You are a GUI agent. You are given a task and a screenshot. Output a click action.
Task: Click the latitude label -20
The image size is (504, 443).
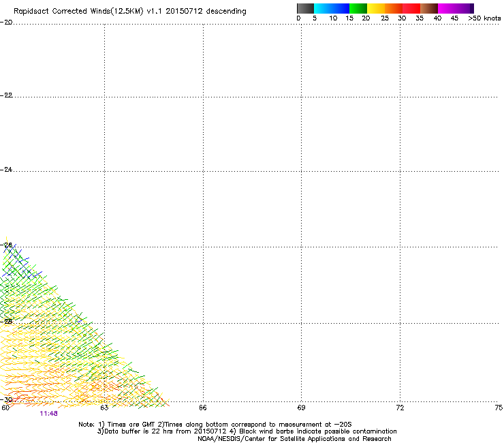coord(6,22)
